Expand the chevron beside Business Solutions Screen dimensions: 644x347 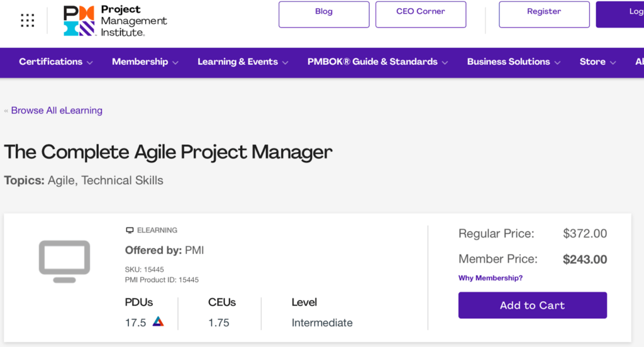click(x=557, y=63)
